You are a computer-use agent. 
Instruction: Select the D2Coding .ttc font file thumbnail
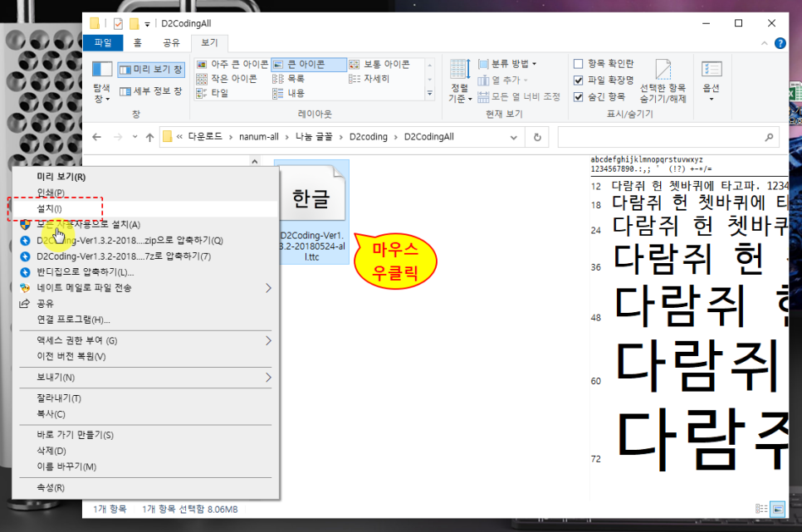[311, 212]
